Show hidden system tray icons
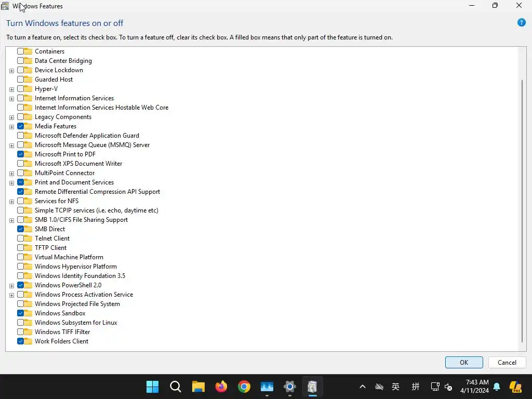532x399 pixels. point(362,387)
